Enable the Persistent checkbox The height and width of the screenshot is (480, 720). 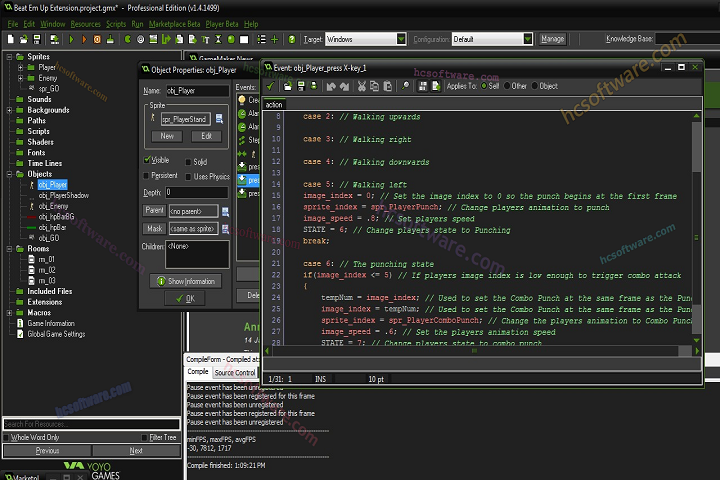pos(146,175)
